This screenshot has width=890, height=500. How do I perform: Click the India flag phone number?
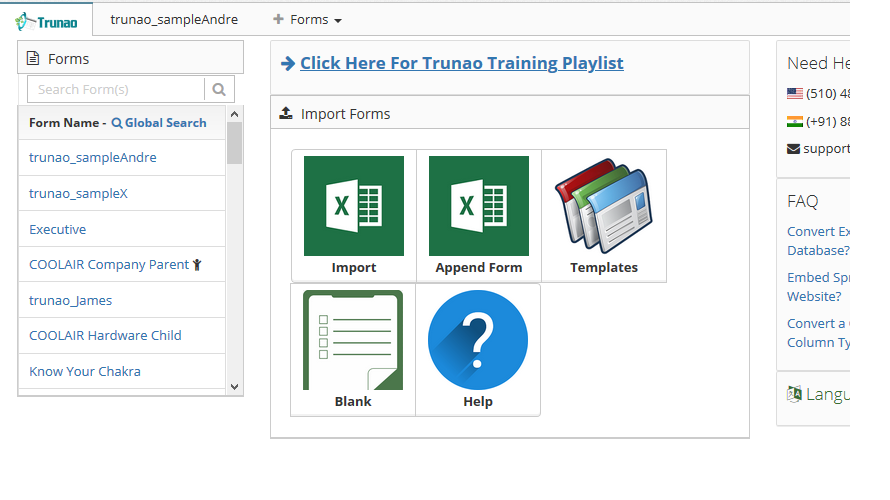pyautogui.click(x=818, y=121)
